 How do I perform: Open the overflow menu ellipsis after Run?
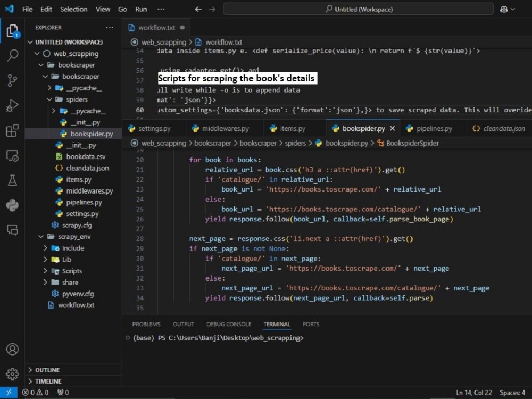(x=161, y=9)
